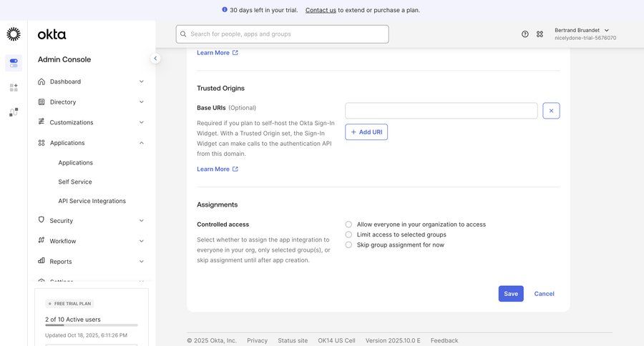Collapse the sidebar with the arrow button
The image size is (644, 346).
pos(155,59)
